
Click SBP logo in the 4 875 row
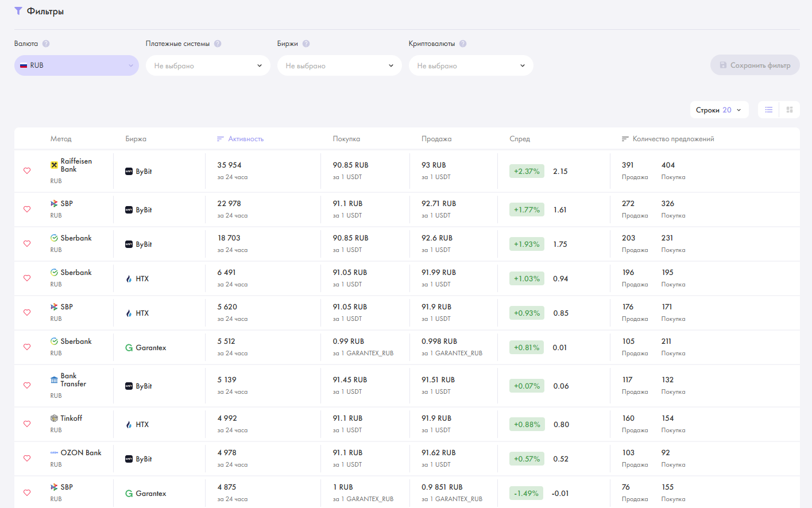click(x=54, y=487)
